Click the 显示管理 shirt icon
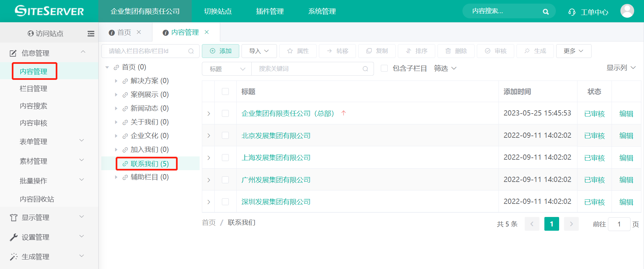 tap(13, 217)
